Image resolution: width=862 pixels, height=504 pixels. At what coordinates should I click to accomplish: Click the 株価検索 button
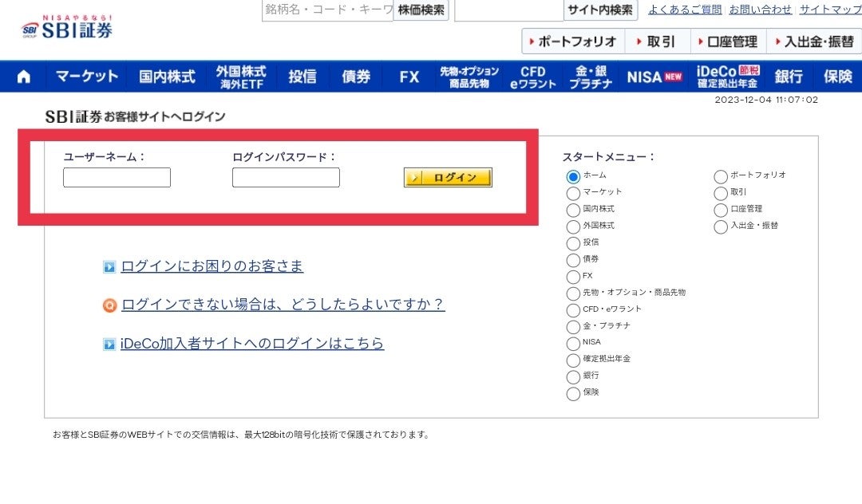point(421,10)
